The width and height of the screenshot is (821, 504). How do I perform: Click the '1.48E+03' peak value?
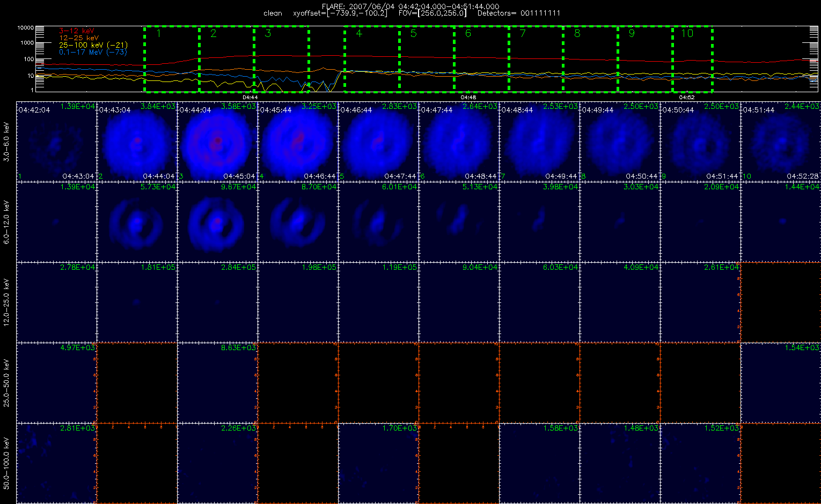point(641,428)
